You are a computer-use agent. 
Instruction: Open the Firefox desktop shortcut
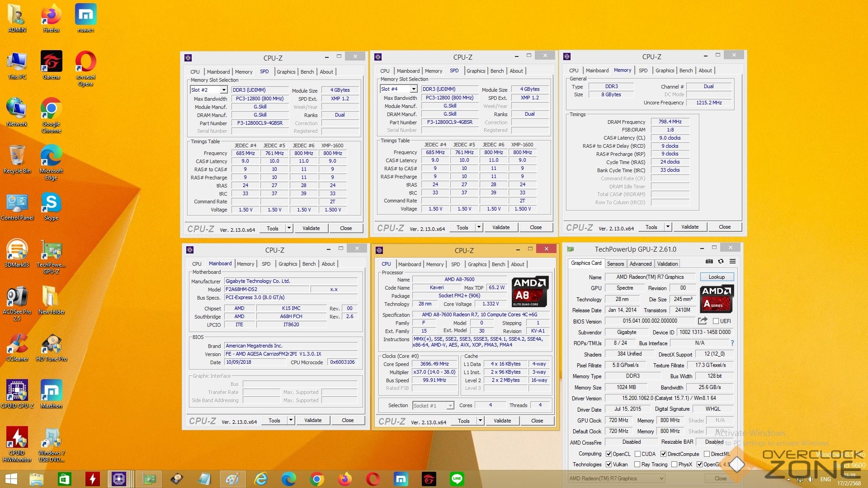[x=52, y=18]
